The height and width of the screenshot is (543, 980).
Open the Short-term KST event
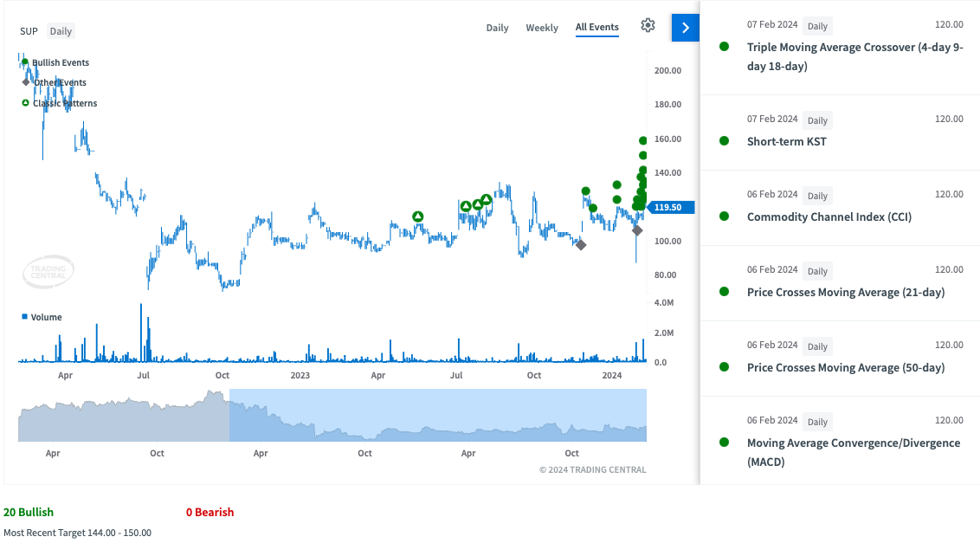[x=786, y=141]
